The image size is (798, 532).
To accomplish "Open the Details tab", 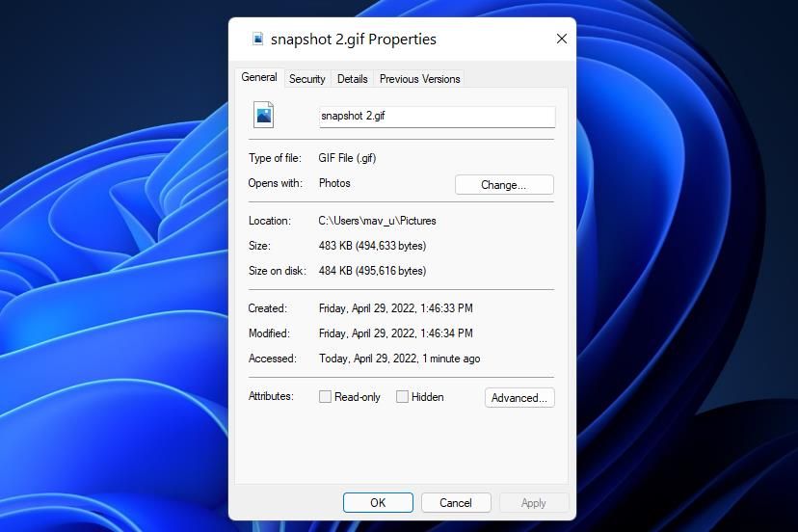I will point(352,79).
